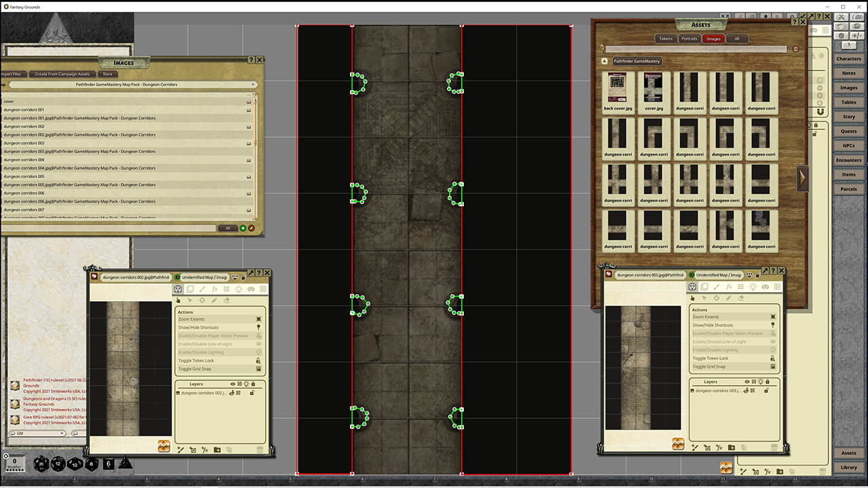868x488 pixels.
Task: Open the Encounters sidebar button
Action: coord(849,160)
